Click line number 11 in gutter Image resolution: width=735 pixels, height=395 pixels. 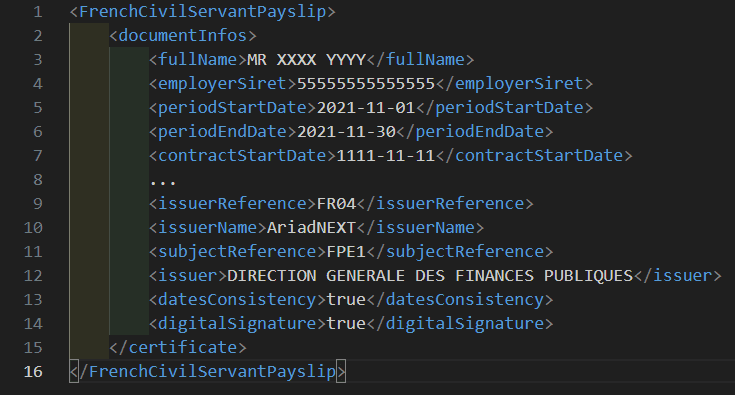pos(33,252)
